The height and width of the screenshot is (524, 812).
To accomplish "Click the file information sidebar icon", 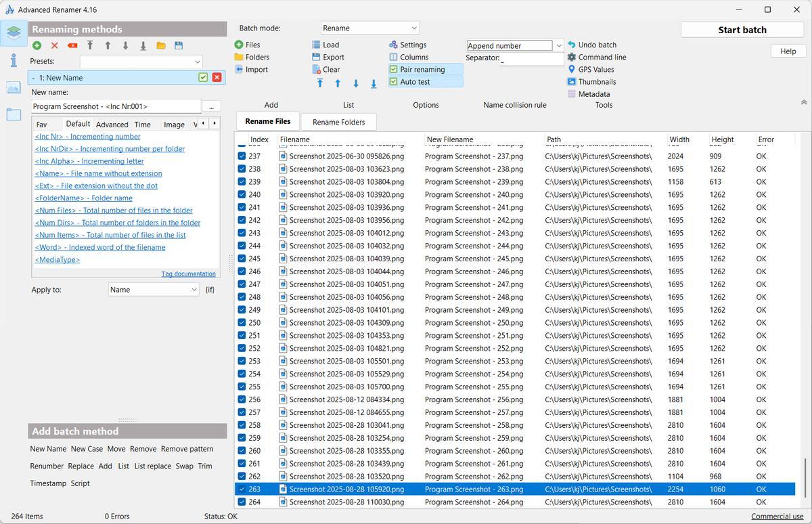I will tap(14, 60).
